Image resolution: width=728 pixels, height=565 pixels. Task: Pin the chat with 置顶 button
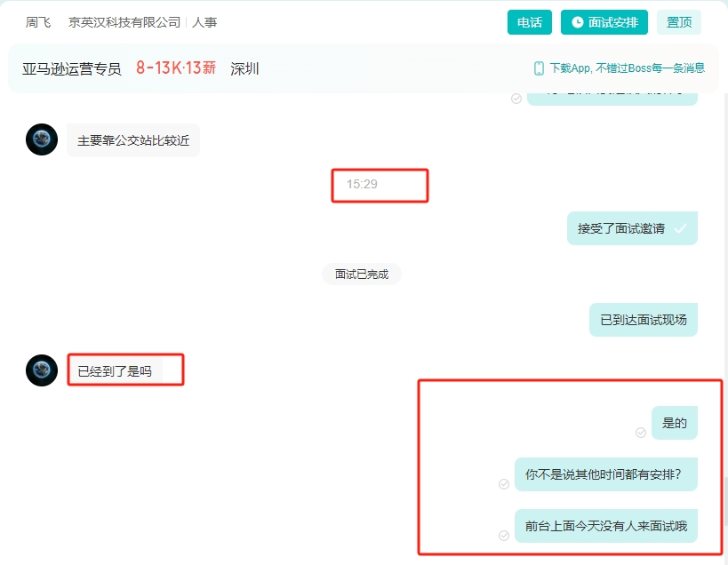tap(679, 22)
